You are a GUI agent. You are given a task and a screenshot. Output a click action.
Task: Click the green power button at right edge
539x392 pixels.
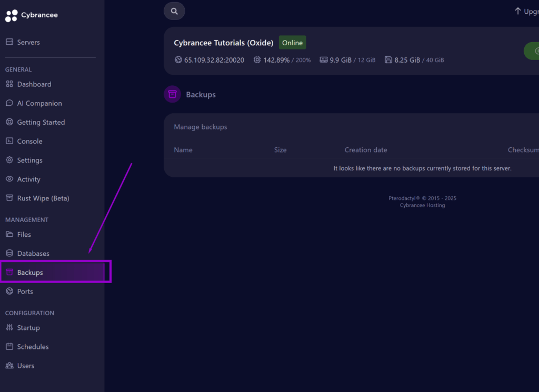[x=532, y=51]
